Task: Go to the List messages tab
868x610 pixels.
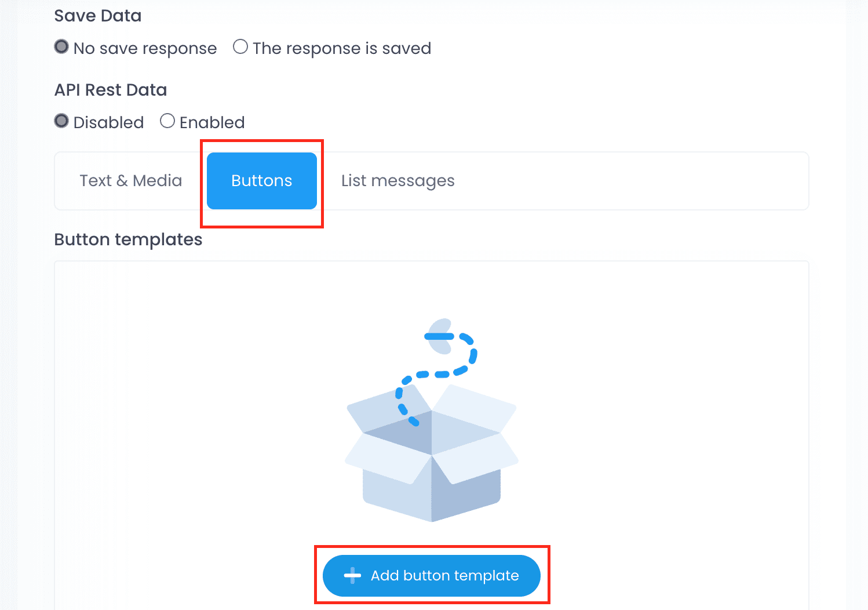Action: [x=397, y=181]
